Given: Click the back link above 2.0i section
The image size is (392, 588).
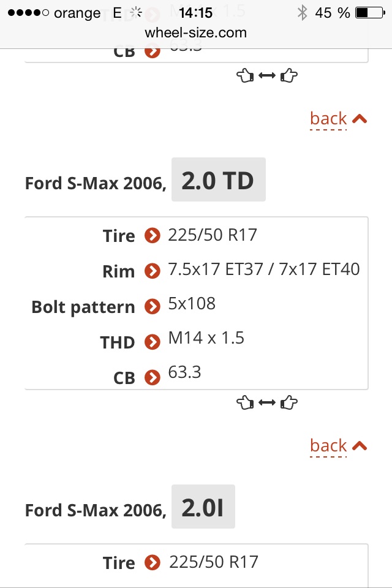Looking at the screenshot, I should pyautogui.click(x=328, y=445).
